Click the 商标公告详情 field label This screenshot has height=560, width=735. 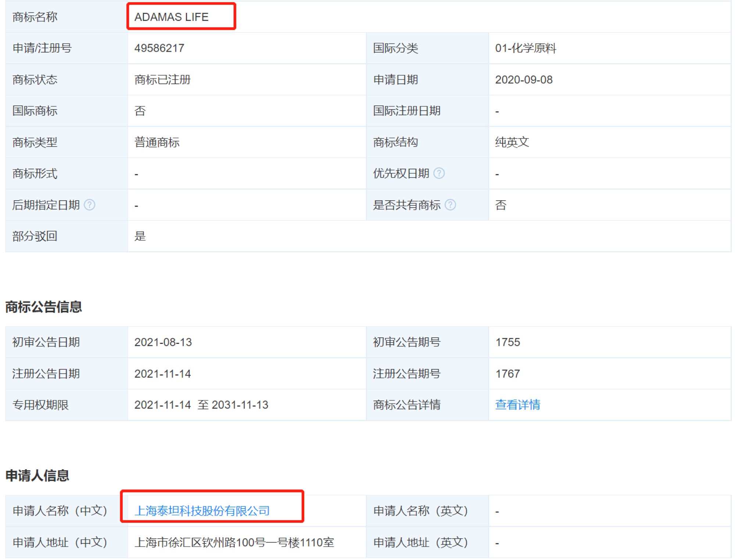pyautogui.click(x=407, y=405)
